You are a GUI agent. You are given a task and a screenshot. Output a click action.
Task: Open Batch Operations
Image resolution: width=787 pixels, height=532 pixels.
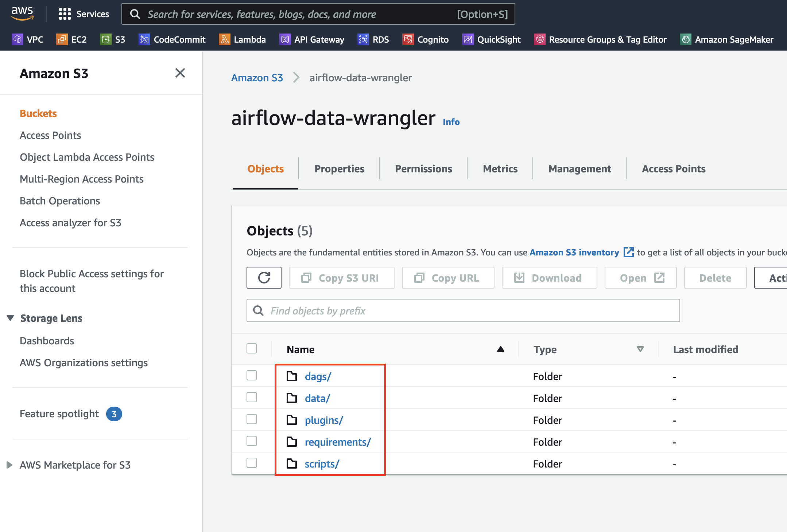point(60,201)
